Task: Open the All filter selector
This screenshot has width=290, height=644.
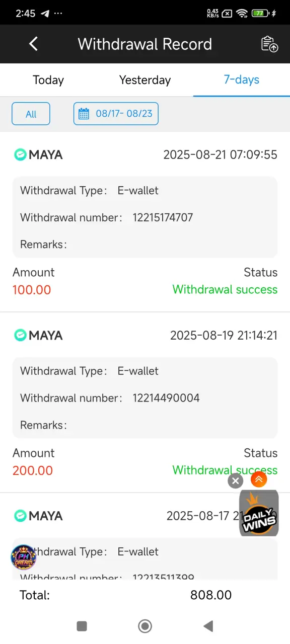Action: (x=31, y=114)
